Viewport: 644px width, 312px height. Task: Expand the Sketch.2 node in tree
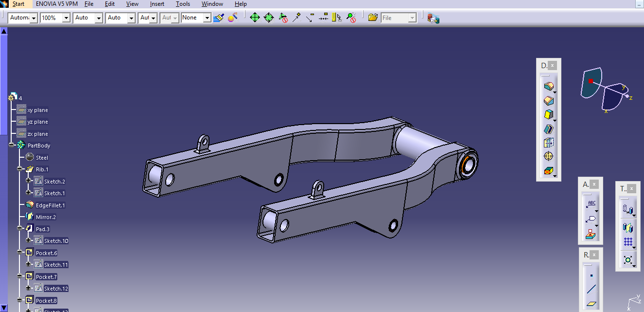(x=28, y=181)
